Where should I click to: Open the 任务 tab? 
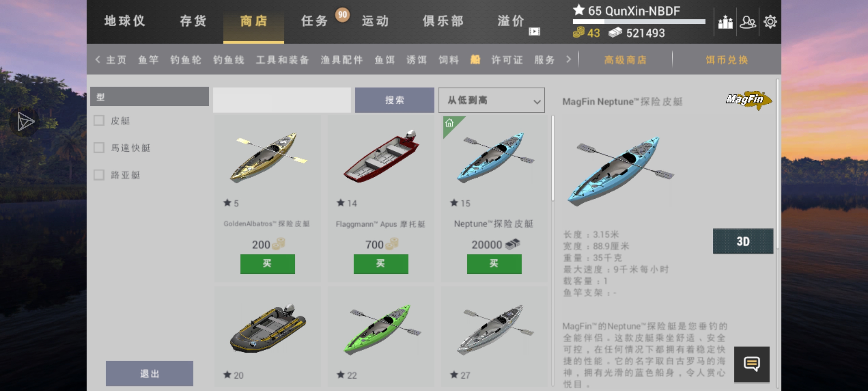pos(314,21)
